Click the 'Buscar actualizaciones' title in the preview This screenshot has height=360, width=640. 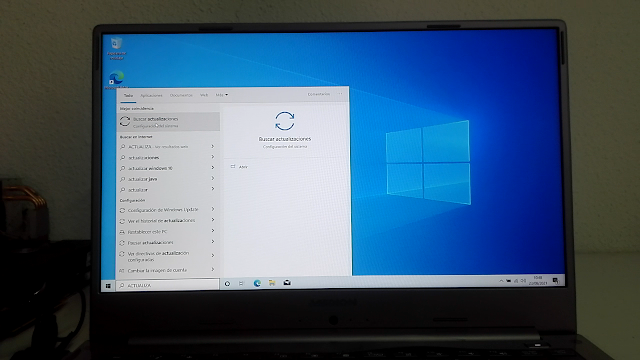point(284,139)
